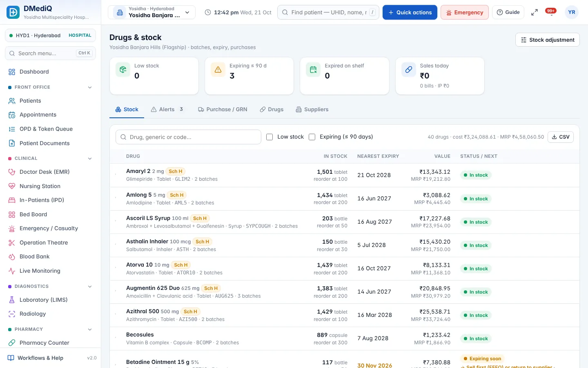Click the Emergency button in header

(x=465, y=12)
